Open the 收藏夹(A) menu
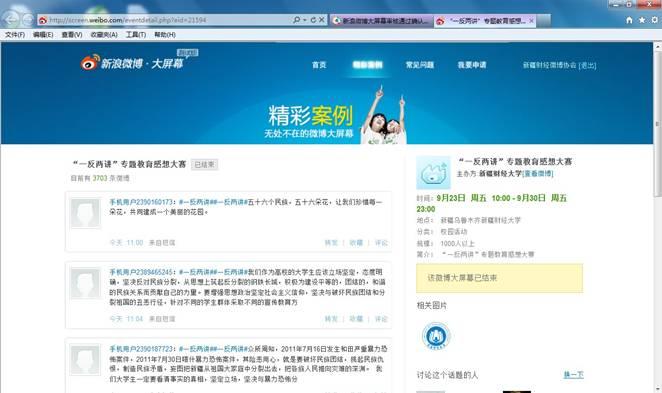 (x=104, y=35)
